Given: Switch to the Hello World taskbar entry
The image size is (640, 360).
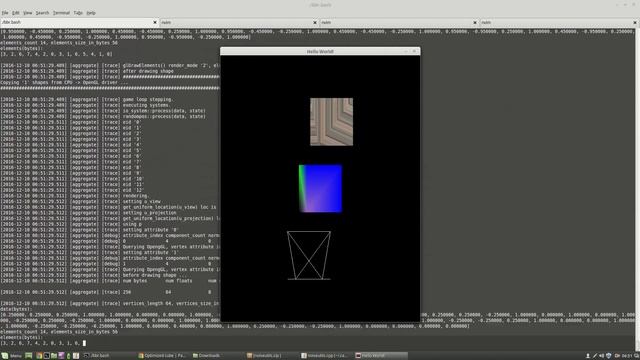Looking at the screenshot, I should [x=381, y=356].
